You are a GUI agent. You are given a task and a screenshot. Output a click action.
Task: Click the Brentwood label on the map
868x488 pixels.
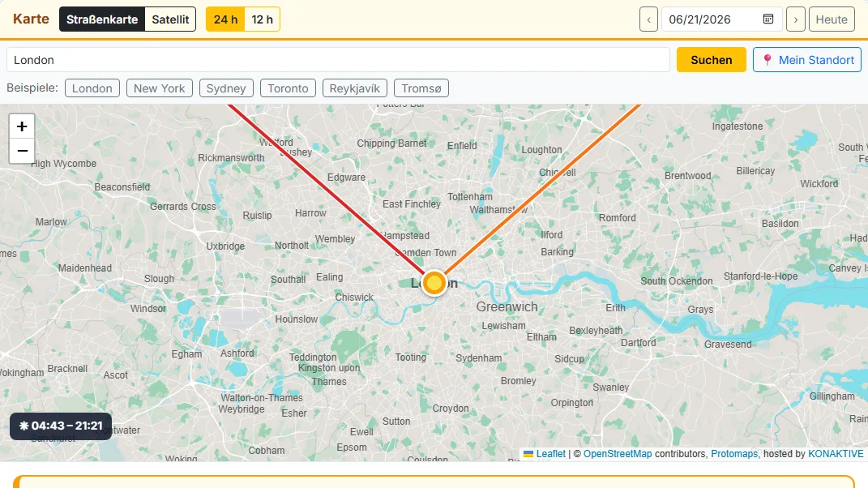pos(687,176)
